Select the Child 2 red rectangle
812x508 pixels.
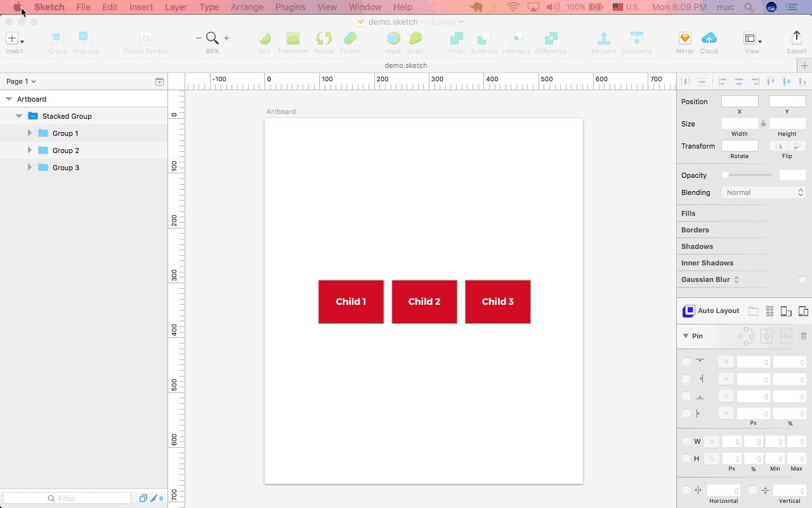(x=424, y=302)
